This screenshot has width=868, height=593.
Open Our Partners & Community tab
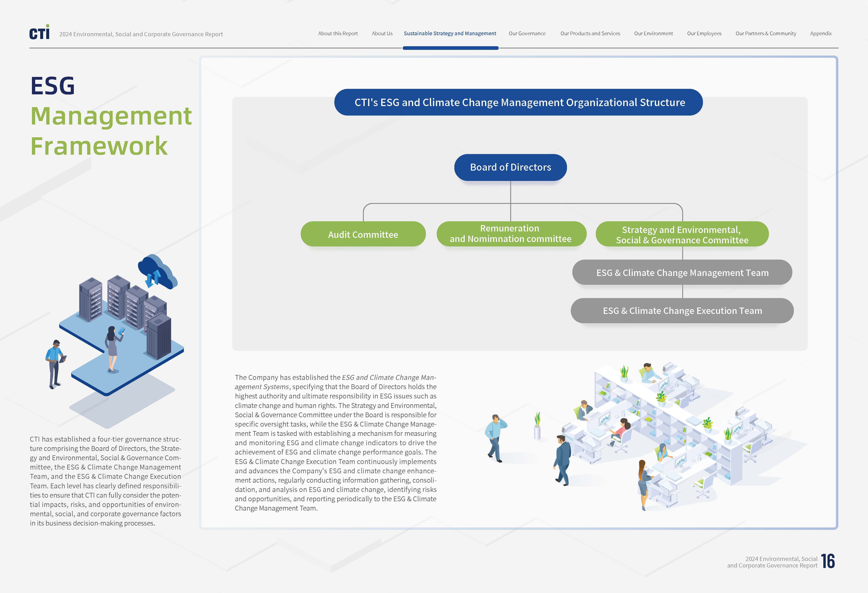(766, 34)
